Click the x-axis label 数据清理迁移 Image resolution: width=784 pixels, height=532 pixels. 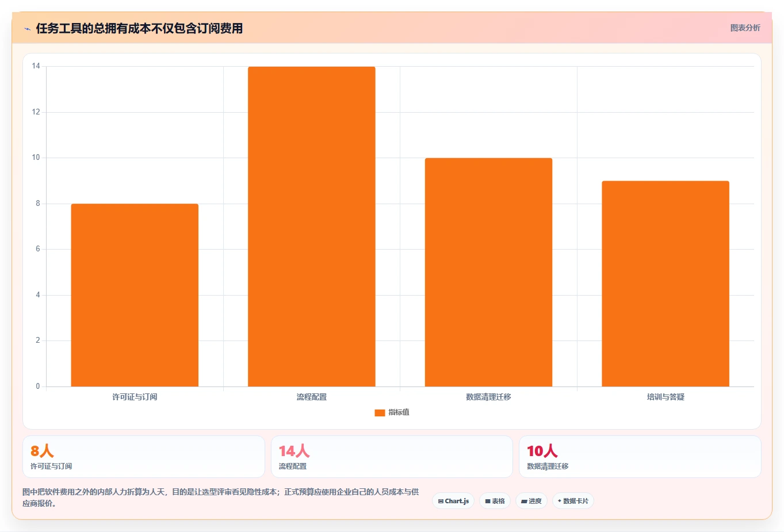(488, 397)
